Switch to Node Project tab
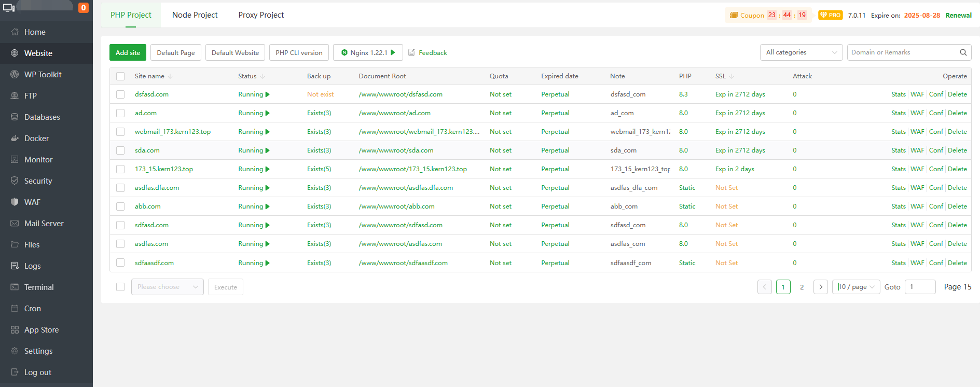The height and width of the screenshot is (387, 980). 195,15
